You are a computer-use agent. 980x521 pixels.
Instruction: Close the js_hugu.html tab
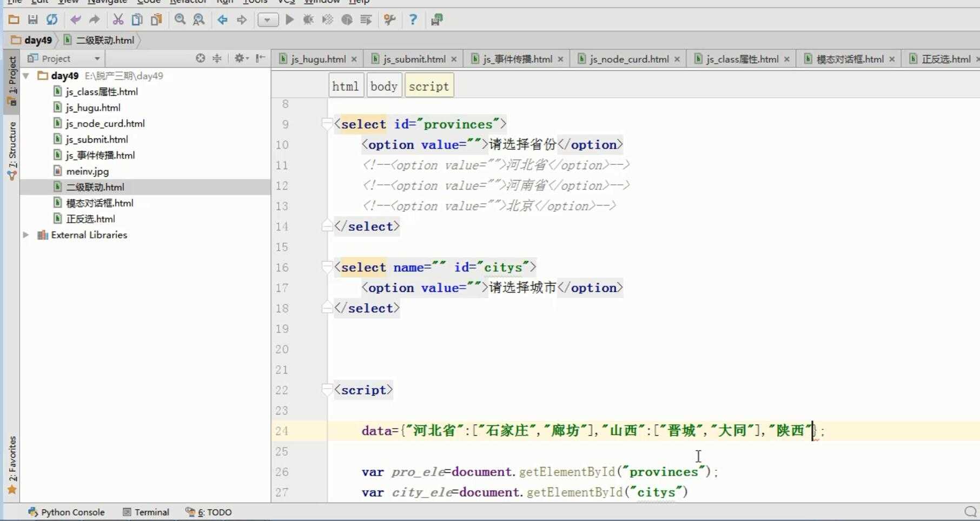[x=354, y=59]
